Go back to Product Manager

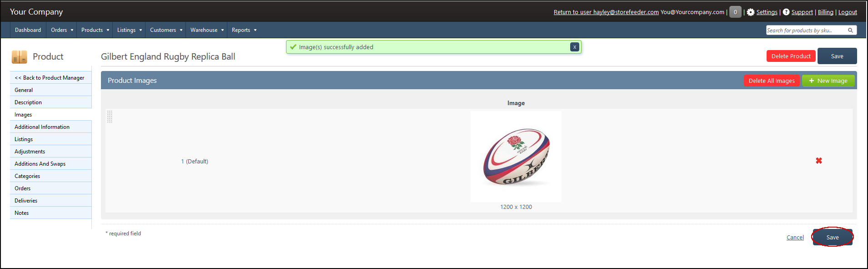click(51, 78)
